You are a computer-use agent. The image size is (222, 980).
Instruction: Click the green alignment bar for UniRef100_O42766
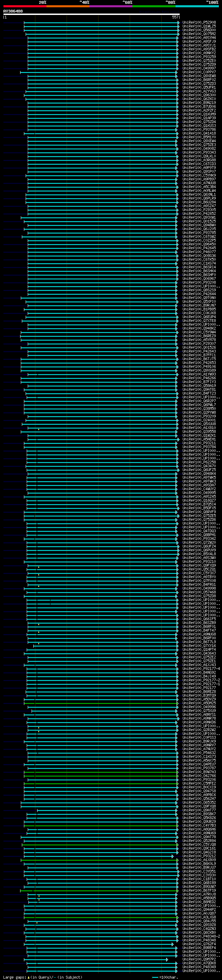(101, 776)
